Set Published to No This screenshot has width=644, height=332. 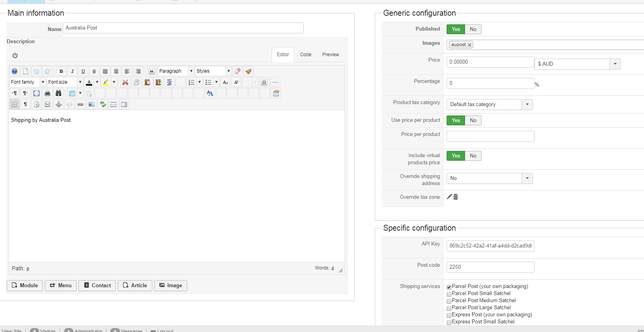point(473,29)
